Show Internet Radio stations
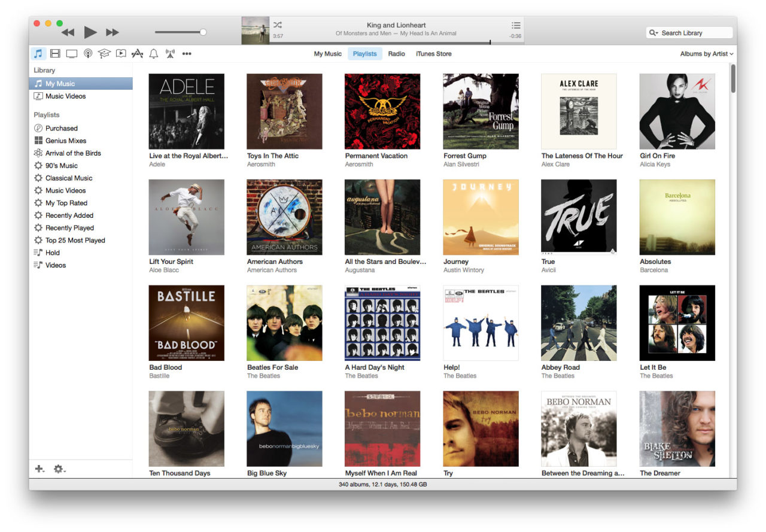The image size is (766, 532). coord(170,53)
